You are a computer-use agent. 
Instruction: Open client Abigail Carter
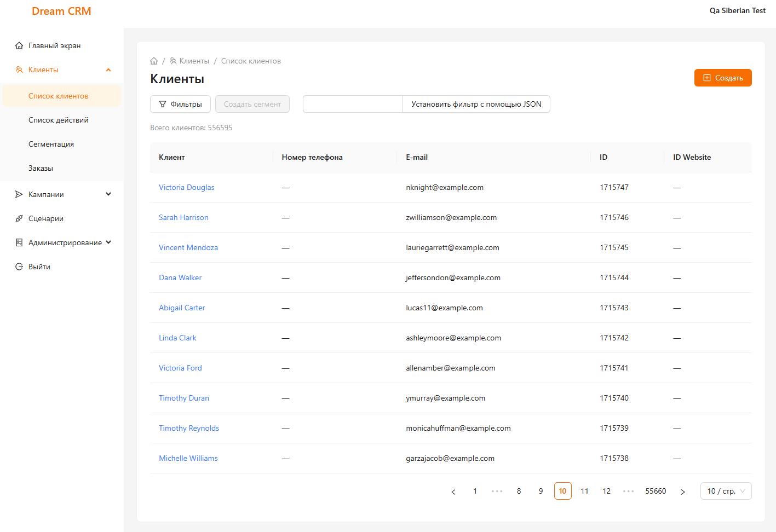pyautogui.click(x=182, y=308)
